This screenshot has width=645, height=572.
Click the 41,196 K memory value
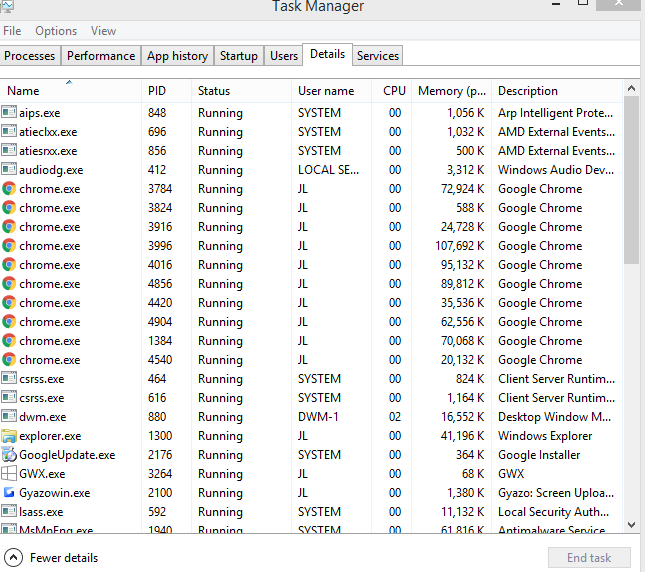(x=462, y=435)
